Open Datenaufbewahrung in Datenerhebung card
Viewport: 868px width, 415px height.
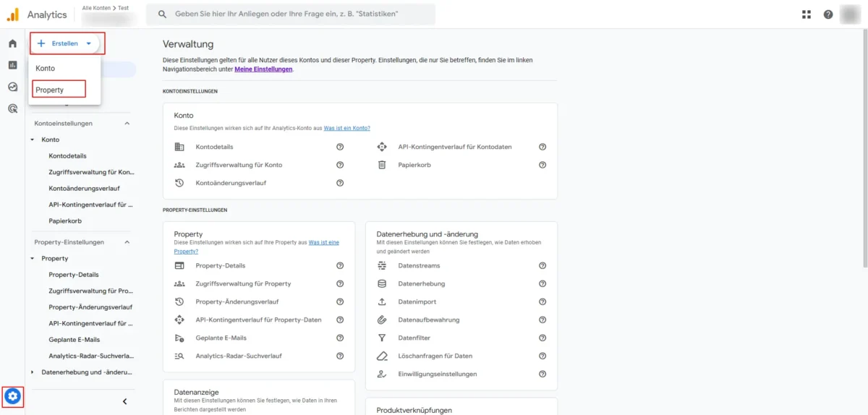(x=429, y=320)
